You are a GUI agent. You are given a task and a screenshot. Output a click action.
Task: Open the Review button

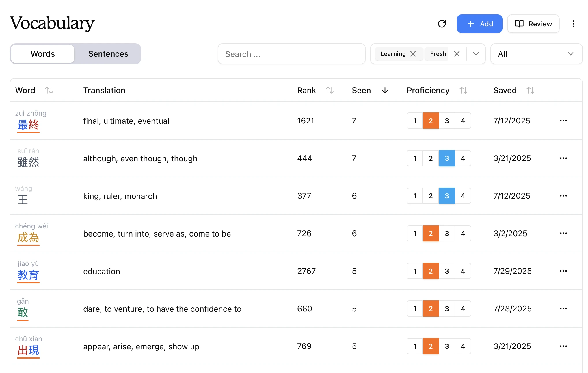coord(533,24)
